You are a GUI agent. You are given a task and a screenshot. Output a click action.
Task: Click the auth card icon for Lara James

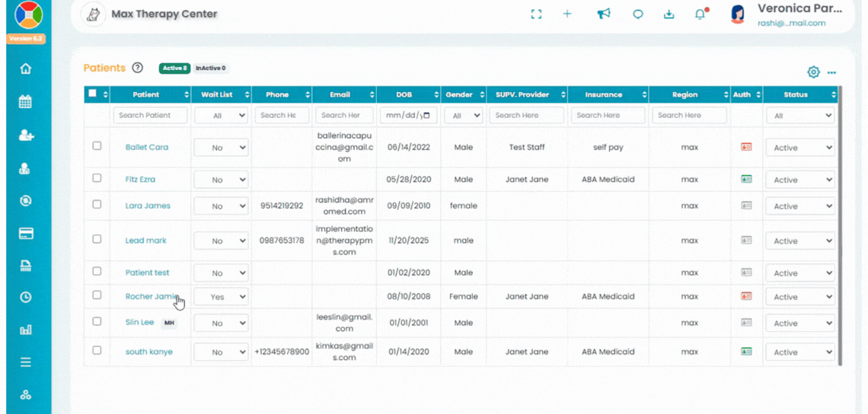(746, 205)
